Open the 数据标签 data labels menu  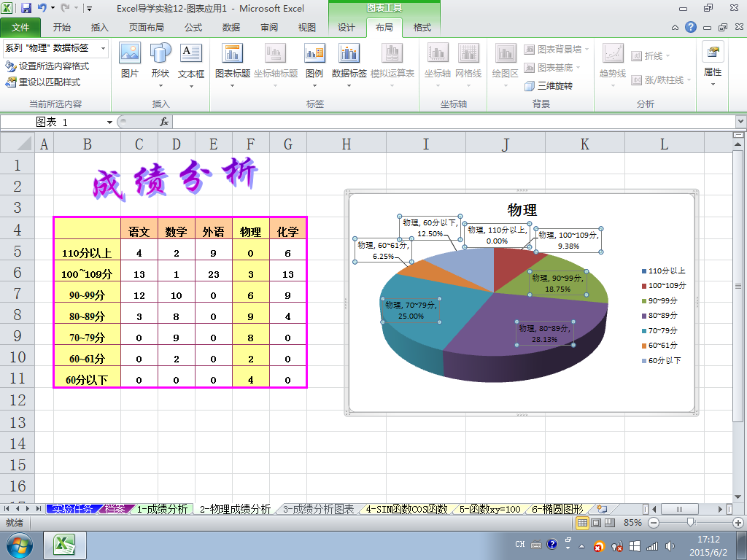349,65
